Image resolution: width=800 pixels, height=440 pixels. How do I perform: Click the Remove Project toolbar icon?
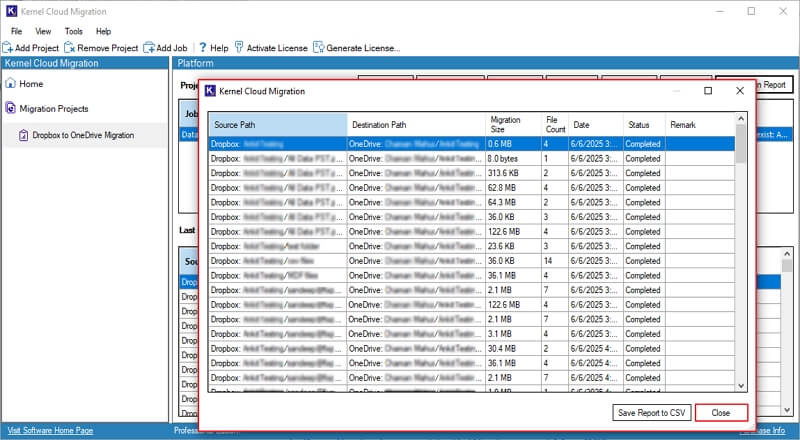pos(69,48)
